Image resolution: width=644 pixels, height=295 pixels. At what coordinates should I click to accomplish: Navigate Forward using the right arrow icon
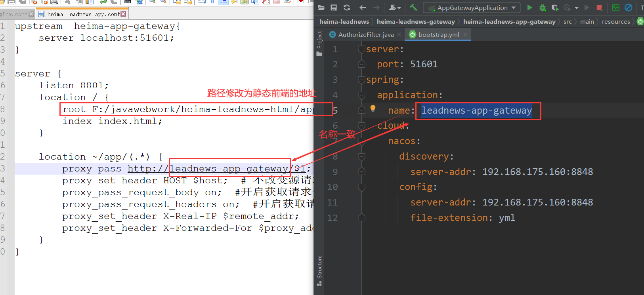[x=376, y=8]
